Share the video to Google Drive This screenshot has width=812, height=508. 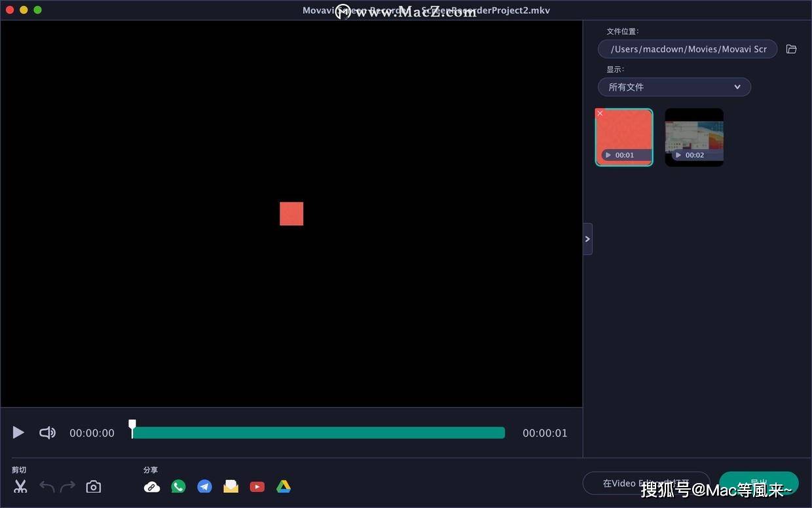[283, 486]
